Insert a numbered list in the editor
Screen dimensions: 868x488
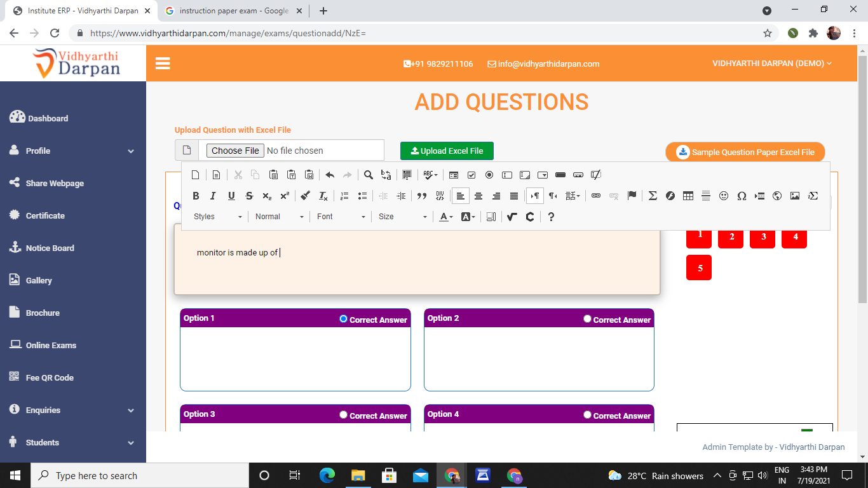tap(344, 196)
